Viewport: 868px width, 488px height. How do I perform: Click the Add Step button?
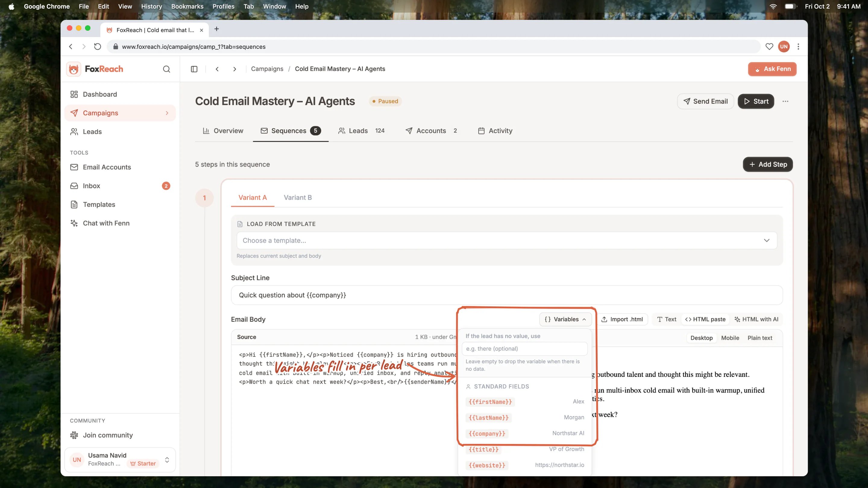coord(768,164)
